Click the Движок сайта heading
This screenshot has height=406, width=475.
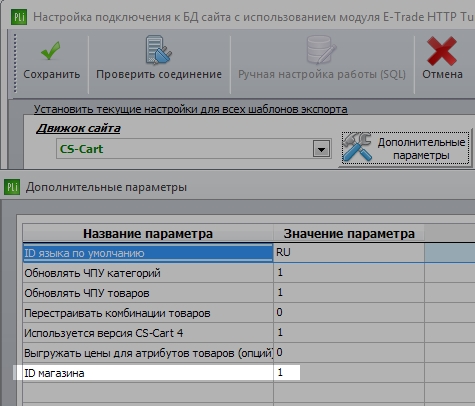pos(78,128)
